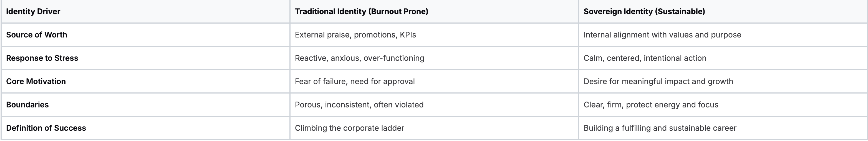
Task: Click the word KPIs in the table
Action: tap(408, 35)
